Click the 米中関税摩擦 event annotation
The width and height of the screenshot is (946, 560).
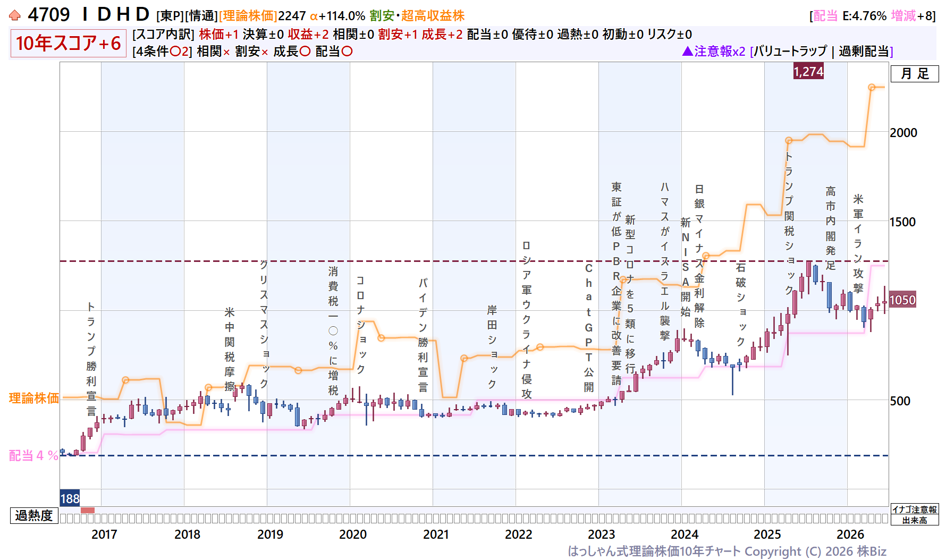click(230, 350)
